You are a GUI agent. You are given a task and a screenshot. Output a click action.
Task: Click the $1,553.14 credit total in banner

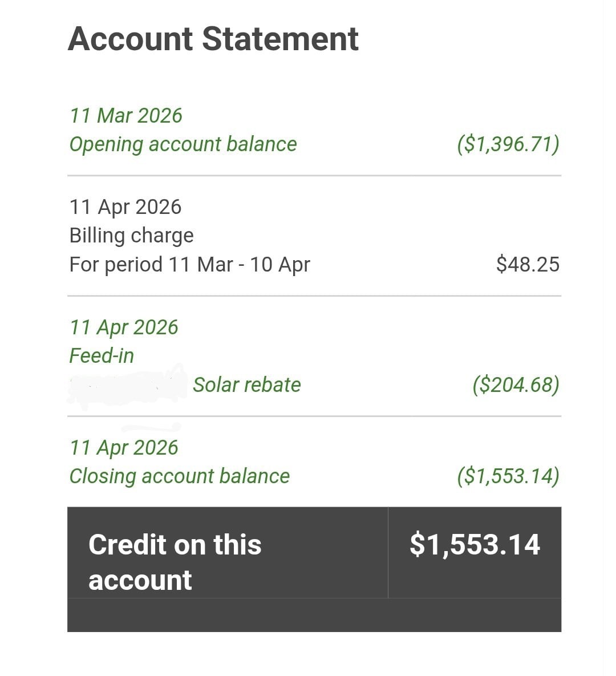(x=475, y=544)
